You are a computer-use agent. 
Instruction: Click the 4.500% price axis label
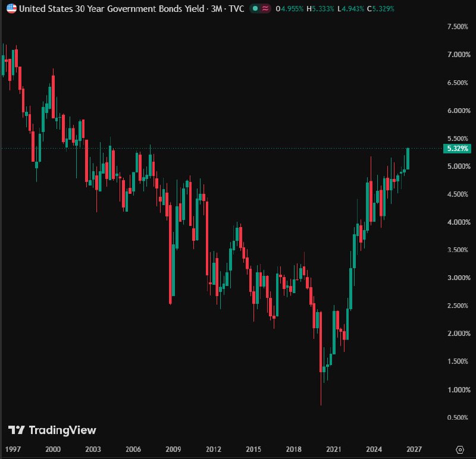(458, 194)
